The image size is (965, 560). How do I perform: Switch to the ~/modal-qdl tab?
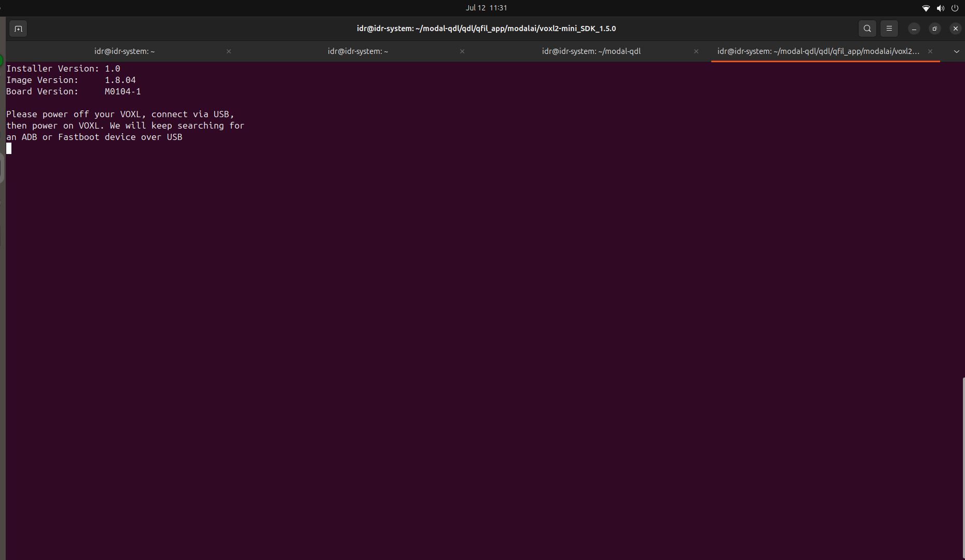[x=591, y=51]
